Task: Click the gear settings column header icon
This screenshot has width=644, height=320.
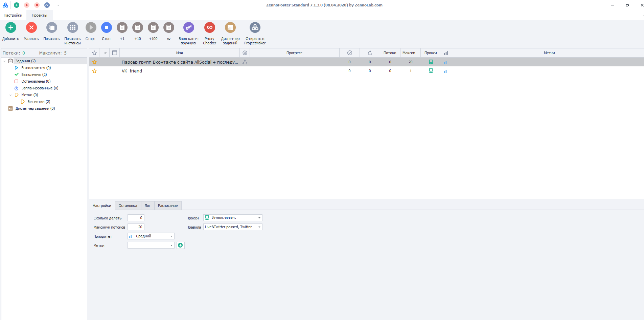Action: coord(245,53)
